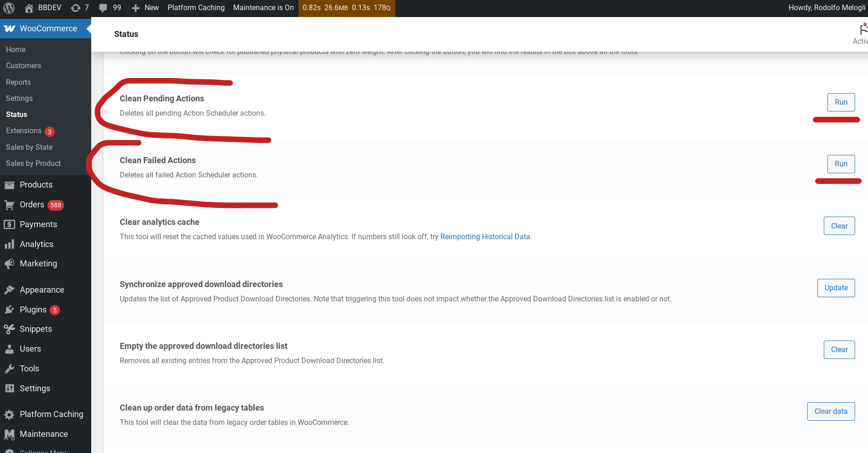Switch to the Status page heading tab
This screenshot has height=453, width=868.
[126, 34]
